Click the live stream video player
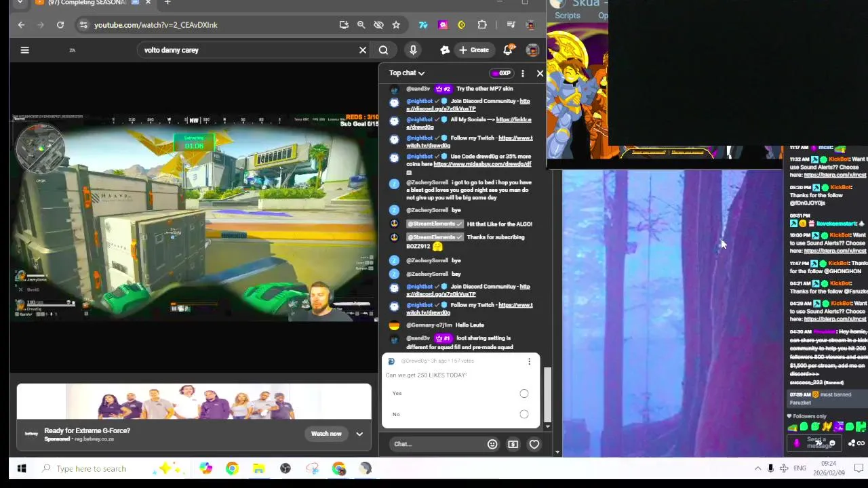This screenshot has height=488, width=868. pyautogui.click(x=194, y=217)
